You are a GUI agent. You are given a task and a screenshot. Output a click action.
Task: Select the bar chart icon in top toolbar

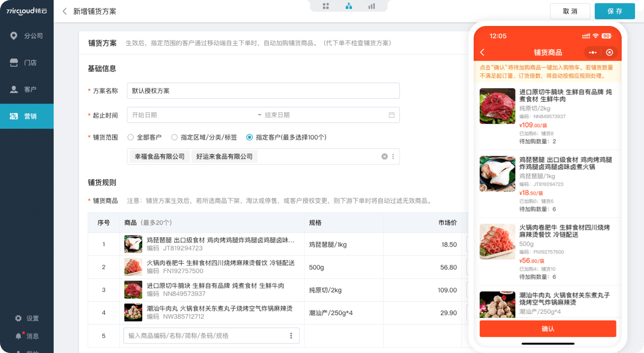[371, 6]
